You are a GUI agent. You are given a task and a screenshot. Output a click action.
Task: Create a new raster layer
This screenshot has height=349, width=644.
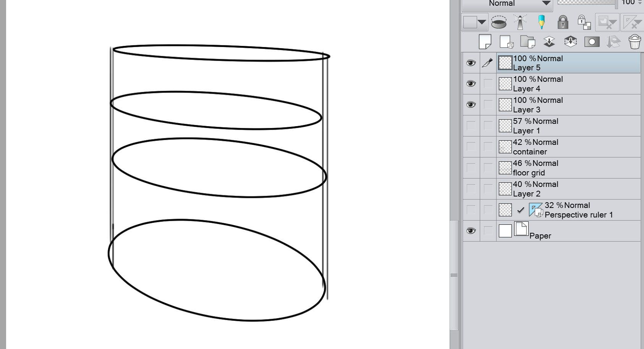click(x=485, y=42)
